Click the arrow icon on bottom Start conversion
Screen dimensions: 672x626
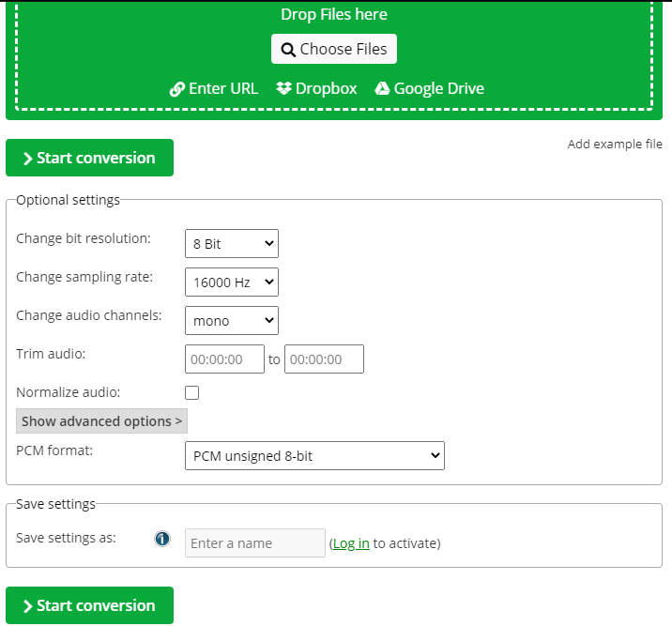(x=28, y=606)
